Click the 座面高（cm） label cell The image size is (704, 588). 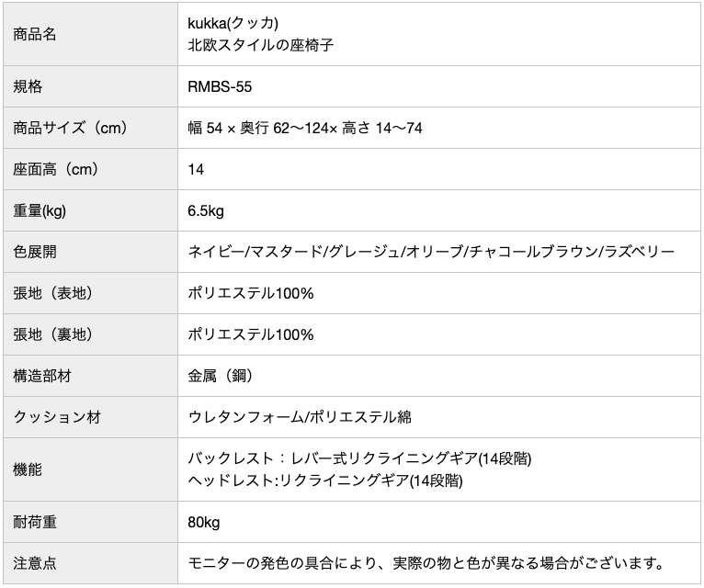point(90,169)
